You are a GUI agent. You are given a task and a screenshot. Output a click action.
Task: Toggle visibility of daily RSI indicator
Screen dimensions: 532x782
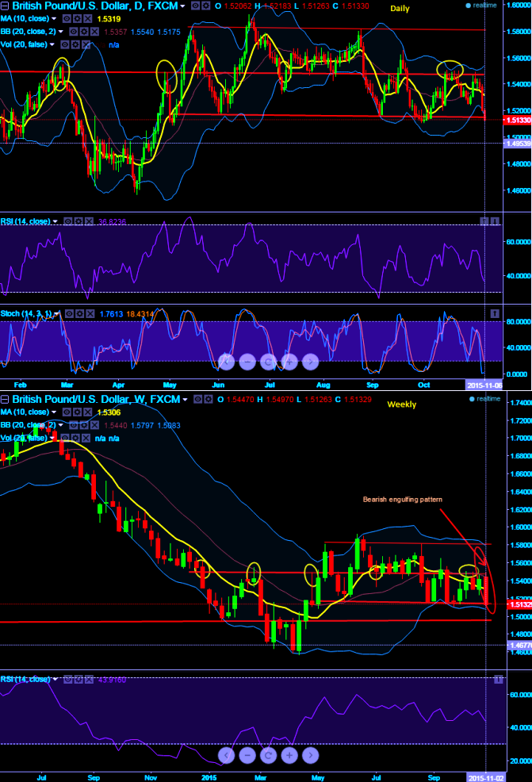(68, 221)
